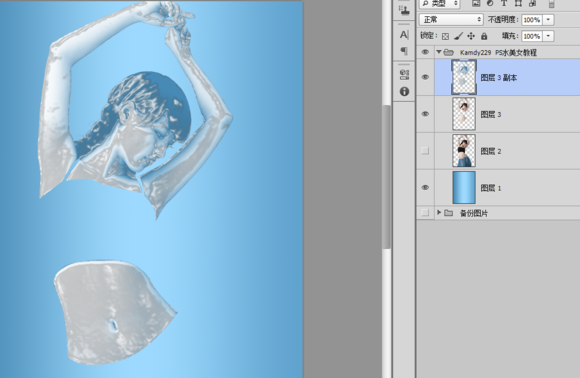Click the canvas vertical scrollbar thumb
580x378 pixels.
click(x=387, y=177)
